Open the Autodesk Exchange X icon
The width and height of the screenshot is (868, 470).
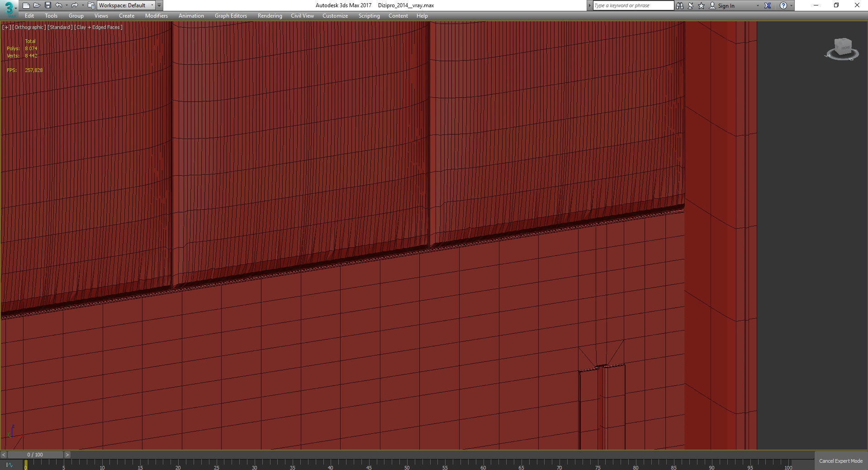pyautogui.click(x=768, y=5)
